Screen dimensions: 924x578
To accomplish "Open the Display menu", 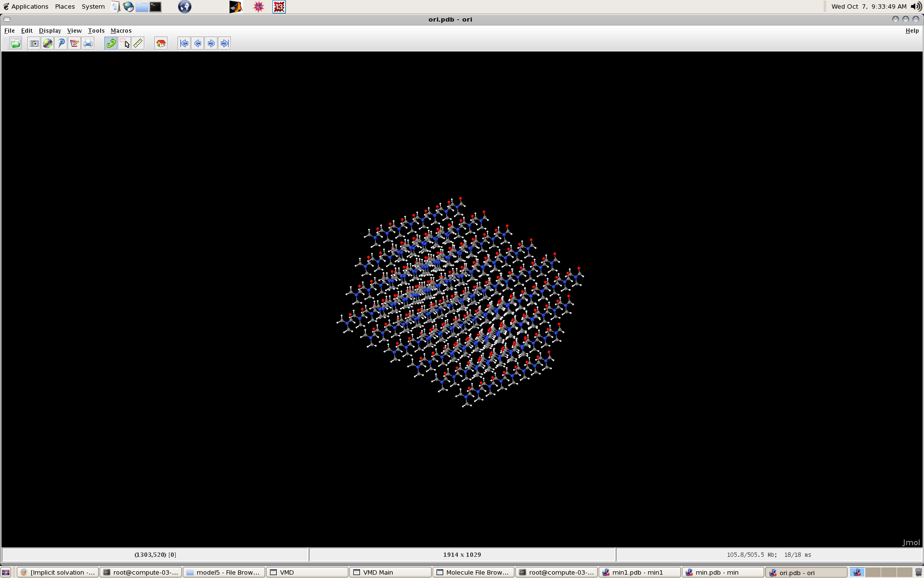I will [x=50, y=30].
